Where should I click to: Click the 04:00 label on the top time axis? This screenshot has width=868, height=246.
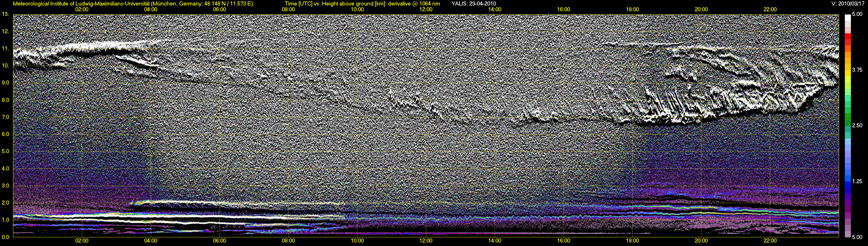pos(151,10)
